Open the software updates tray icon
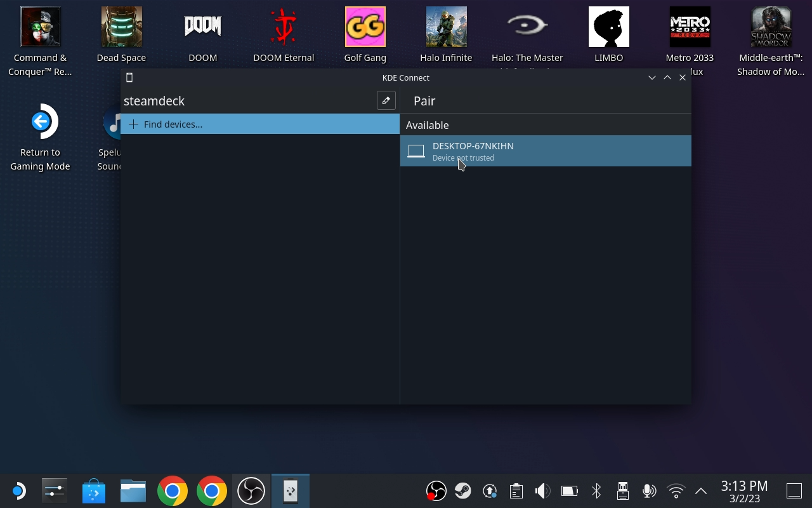The width and height of the screenshot is (812, 508). click(x=490, y=491)
